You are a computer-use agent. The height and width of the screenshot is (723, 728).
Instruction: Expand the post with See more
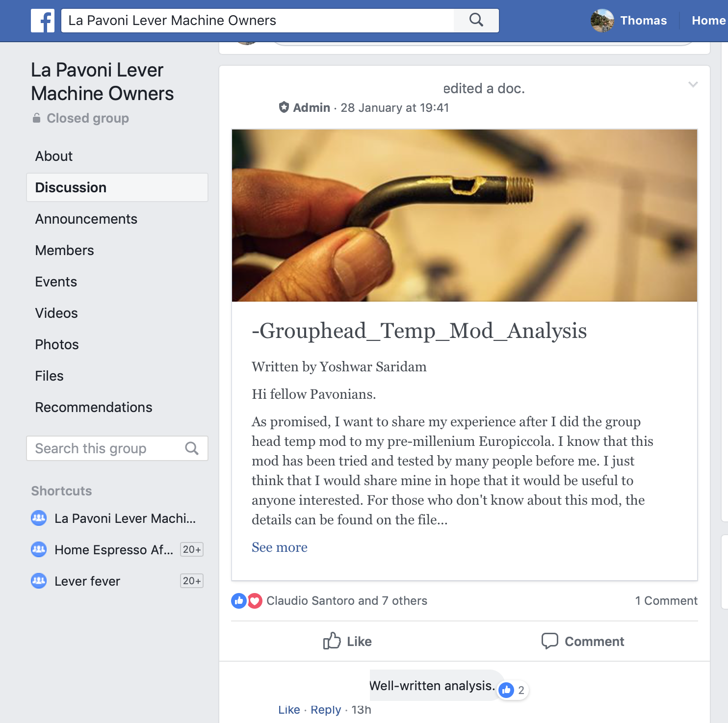tap(280, 547)
